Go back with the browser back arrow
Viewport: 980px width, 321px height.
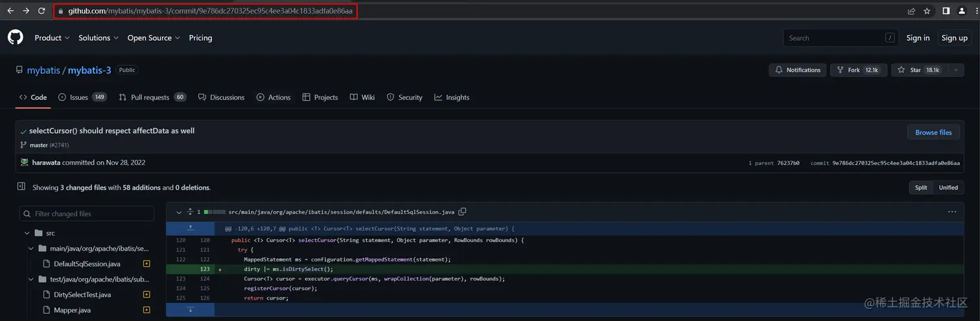point(10,11)
